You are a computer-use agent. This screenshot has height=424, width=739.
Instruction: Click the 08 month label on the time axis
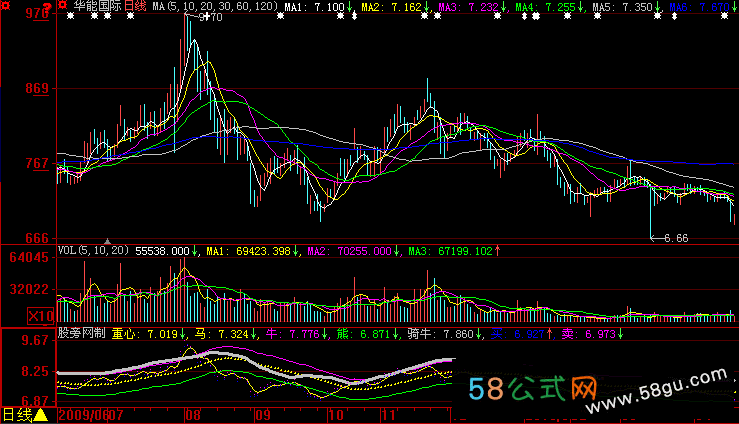click(193, 415)
